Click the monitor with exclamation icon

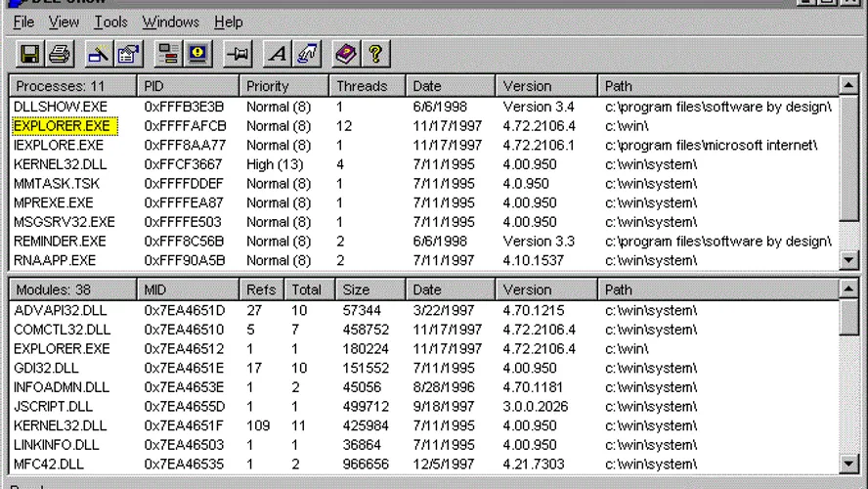pos(198,55)
